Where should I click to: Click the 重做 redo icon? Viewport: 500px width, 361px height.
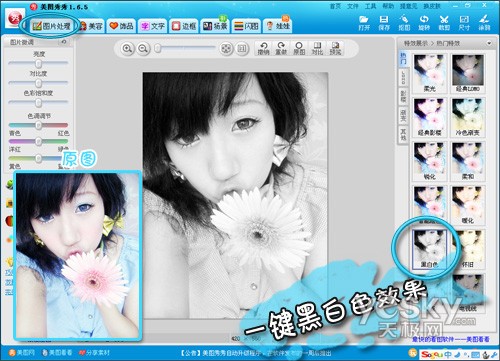[281, 49]
